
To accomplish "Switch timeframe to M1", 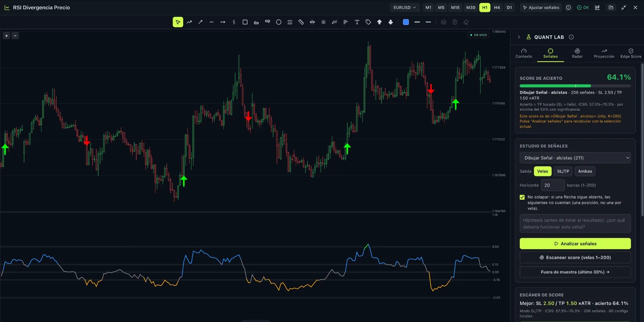I will (428, 8).
